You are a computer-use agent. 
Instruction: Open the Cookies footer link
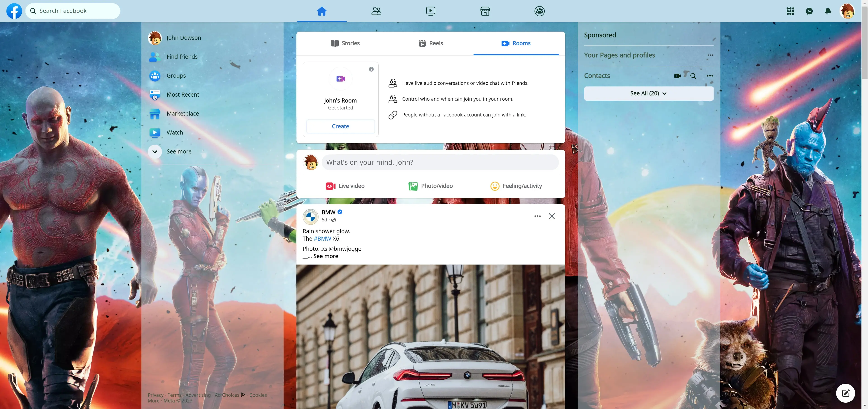(x=258, y=395)
